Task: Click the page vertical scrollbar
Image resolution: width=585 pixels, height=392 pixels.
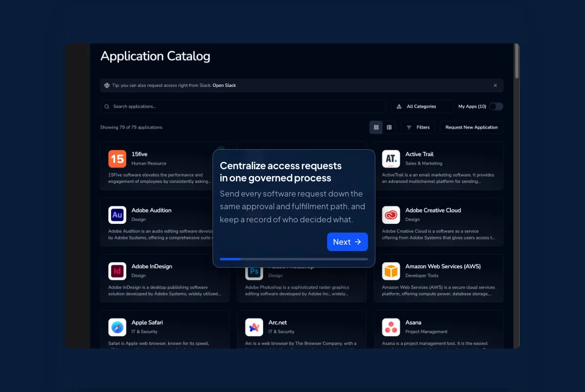Action: [x=517, y=61]
